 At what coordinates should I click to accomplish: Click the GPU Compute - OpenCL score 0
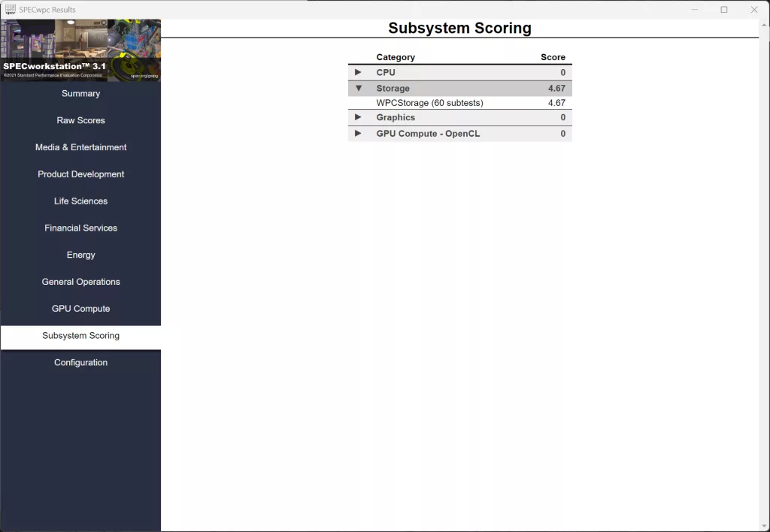[562, 134]
